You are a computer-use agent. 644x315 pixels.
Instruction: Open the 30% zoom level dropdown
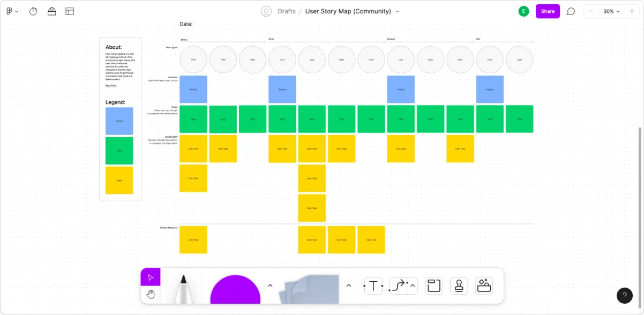pyautogui.click(x=611, y=11)
